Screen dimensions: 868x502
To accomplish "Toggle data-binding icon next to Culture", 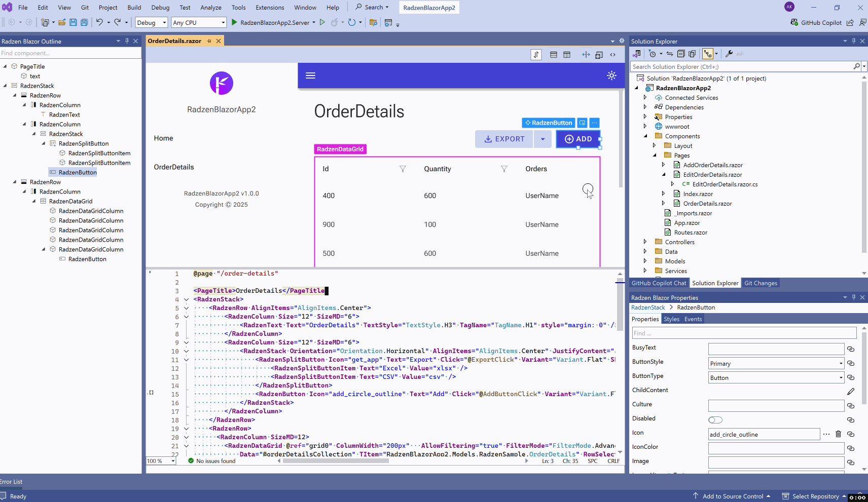I will tap(851, 406).
